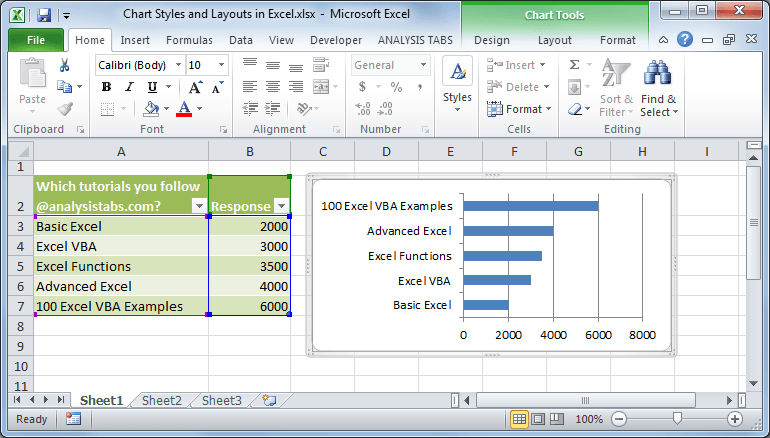770x438 pixels.
Task: Click the horizontal scrollbar thumb
Action: tap(585, 401)
